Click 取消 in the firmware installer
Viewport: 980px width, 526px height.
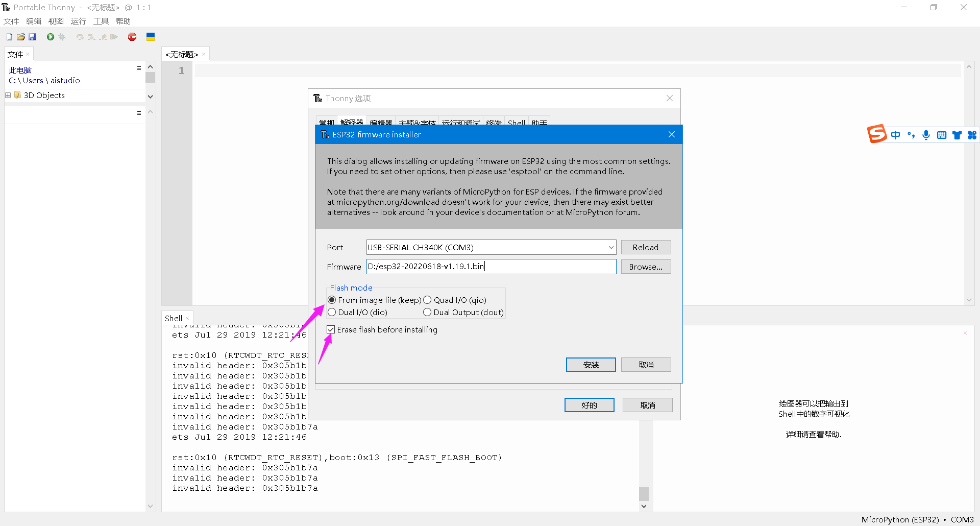[x=646, y=365]
